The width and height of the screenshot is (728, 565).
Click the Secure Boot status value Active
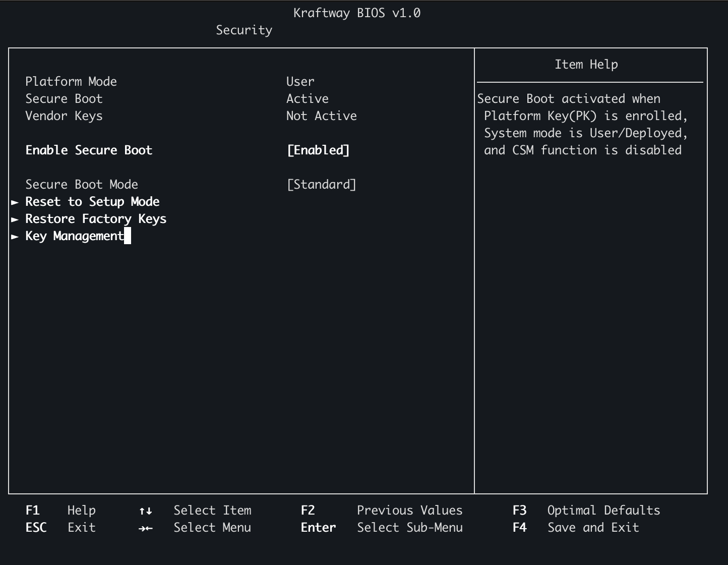point(308,99)
